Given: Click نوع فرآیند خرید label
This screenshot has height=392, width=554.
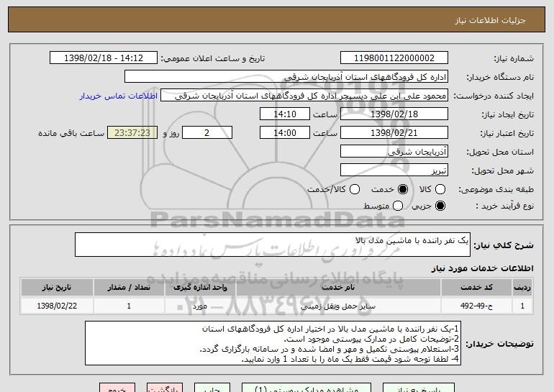Looking at the screenshot, I should (x=504, y=206).
